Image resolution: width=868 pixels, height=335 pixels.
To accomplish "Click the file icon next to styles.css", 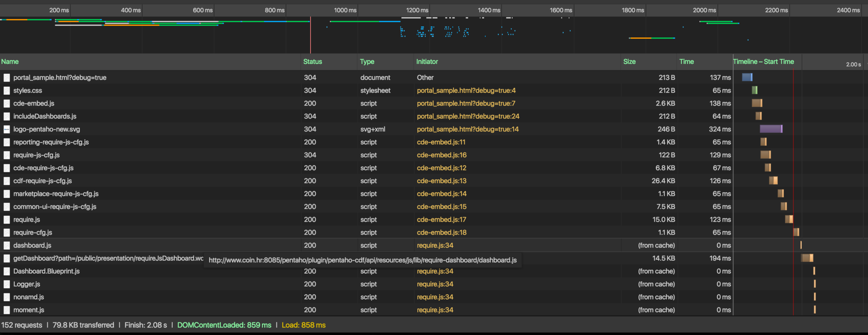I will pos(7,91).
